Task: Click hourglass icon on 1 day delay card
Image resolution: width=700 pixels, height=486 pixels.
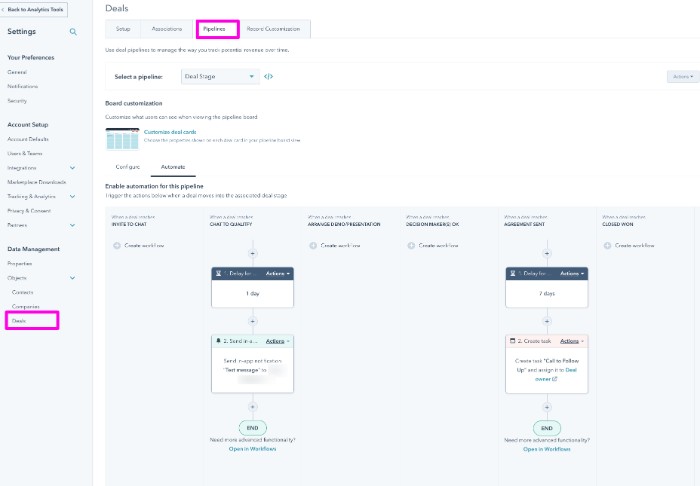Action: (x=218, y=273)
